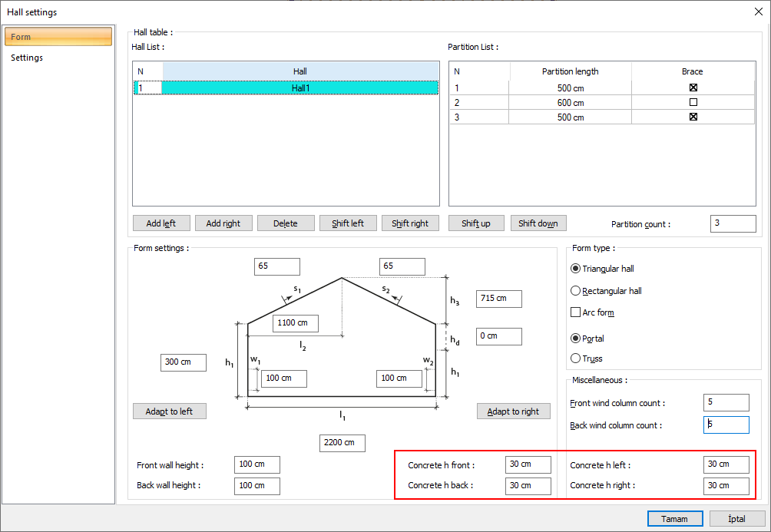Edit Back wind column count field
The width and height of the screenshot is (771, 532).
click(x=726, y=425)
